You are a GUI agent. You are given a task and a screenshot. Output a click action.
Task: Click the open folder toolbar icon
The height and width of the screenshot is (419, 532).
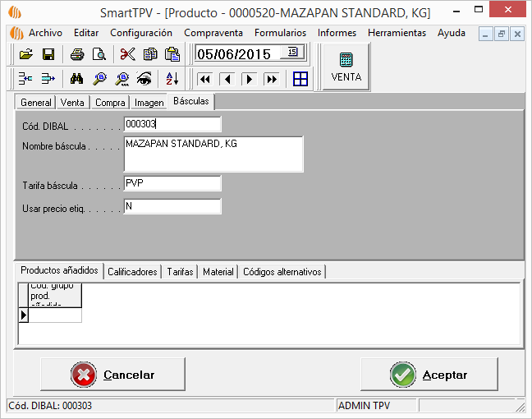(x=26, y=54)
